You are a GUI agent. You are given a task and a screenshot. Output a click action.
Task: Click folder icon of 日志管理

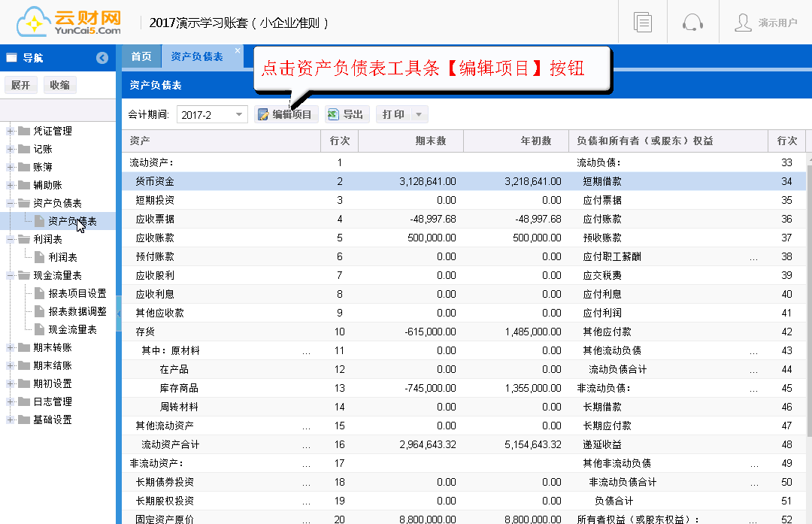24,401
